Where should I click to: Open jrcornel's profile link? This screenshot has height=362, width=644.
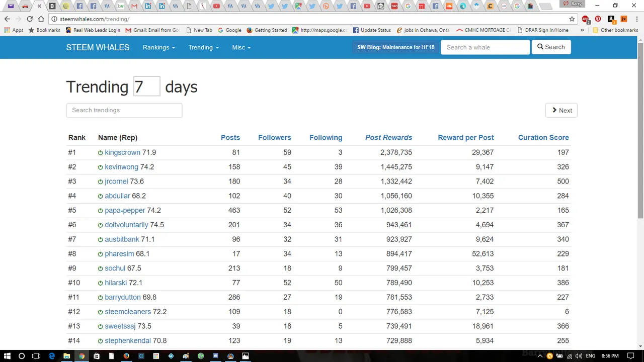coord(116,182)
